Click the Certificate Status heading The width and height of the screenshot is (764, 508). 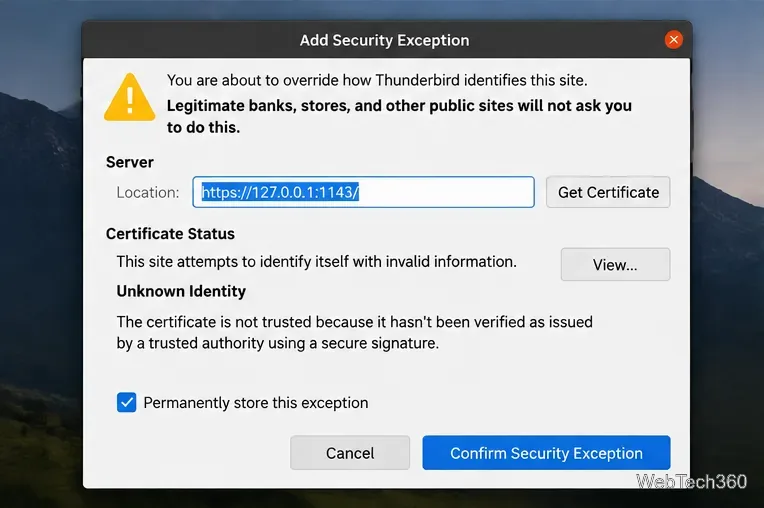click(170, 234)
